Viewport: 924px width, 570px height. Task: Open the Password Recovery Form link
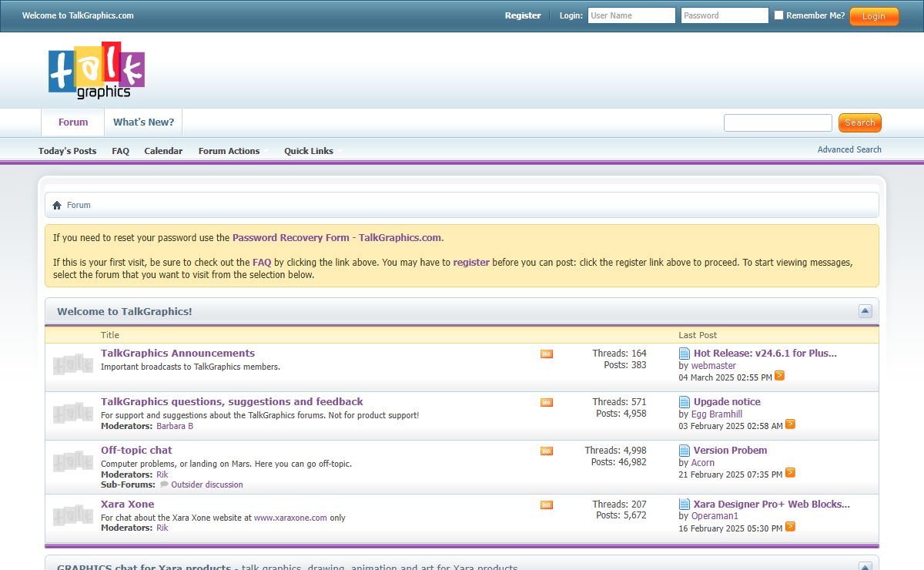[336, 238]
